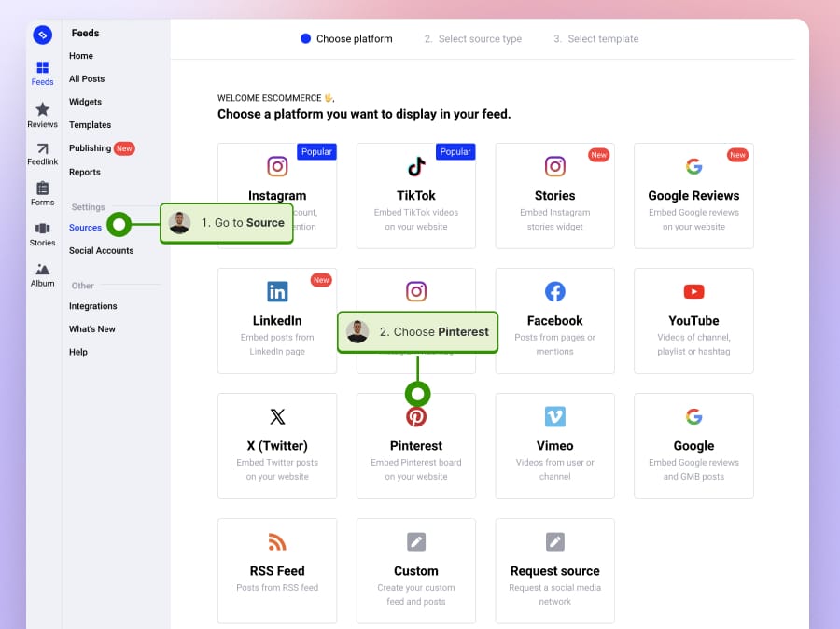Open Widgets menu item
This screenshot has height=629, width=840.
tap(85, 102)
